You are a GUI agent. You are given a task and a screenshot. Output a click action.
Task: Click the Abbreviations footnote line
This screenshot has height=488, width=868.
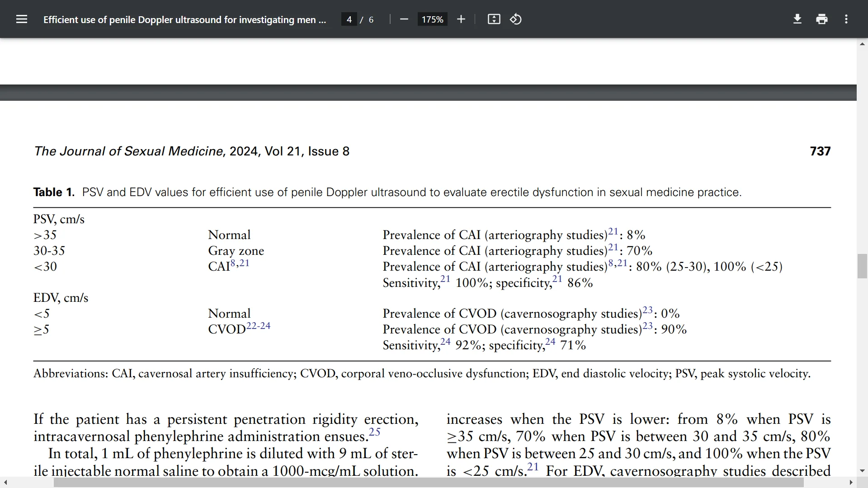point(422,374)
